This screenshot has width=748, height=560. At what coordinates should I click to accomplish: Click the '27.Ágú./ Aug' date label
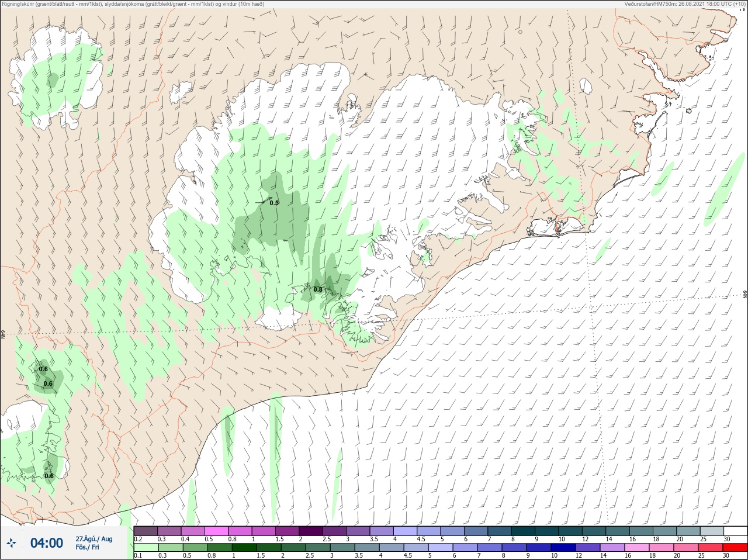[93, 539]
